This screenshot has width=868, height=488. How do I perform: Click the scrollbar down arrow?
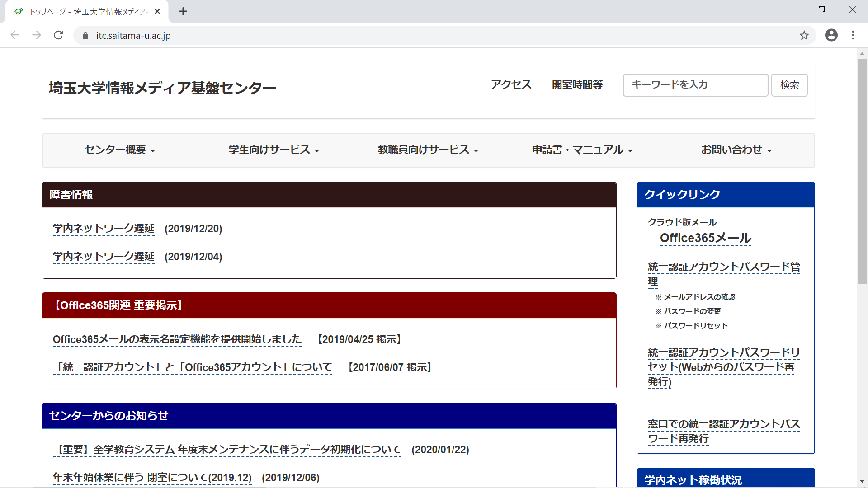pyautogui.click(x=862, y=482)
